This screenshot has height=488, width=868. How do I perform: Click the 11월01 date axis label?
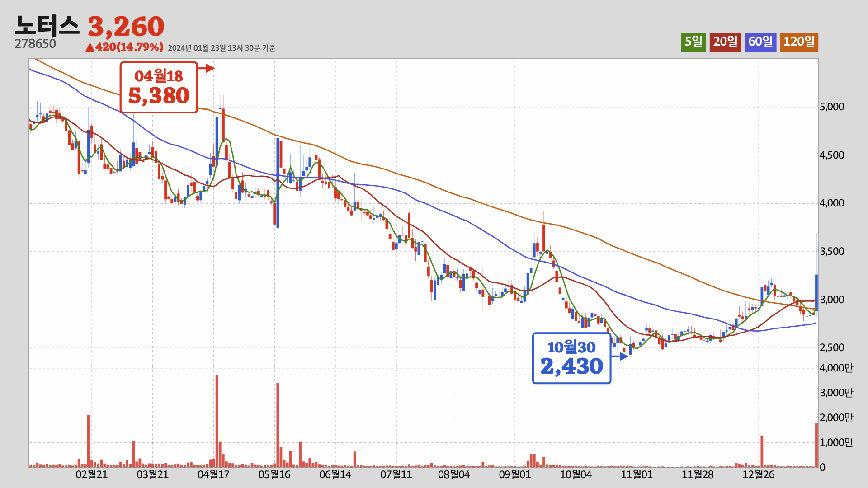coord(637,475)
